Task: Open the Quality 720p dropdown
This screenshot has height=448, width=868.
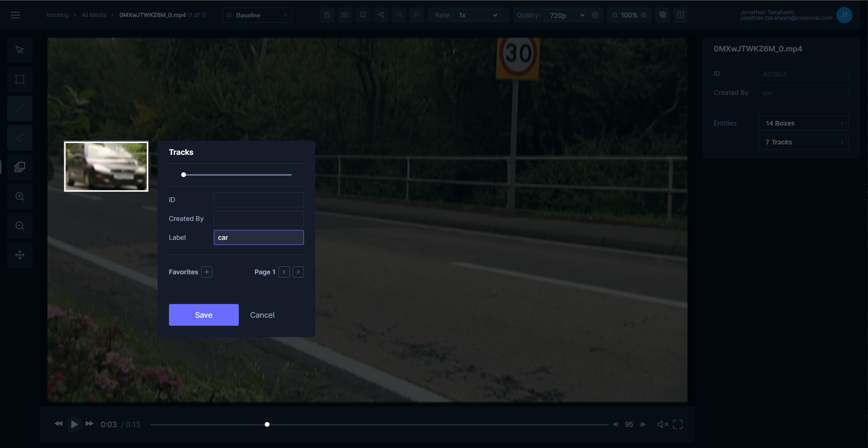Action: coord(566,15)
